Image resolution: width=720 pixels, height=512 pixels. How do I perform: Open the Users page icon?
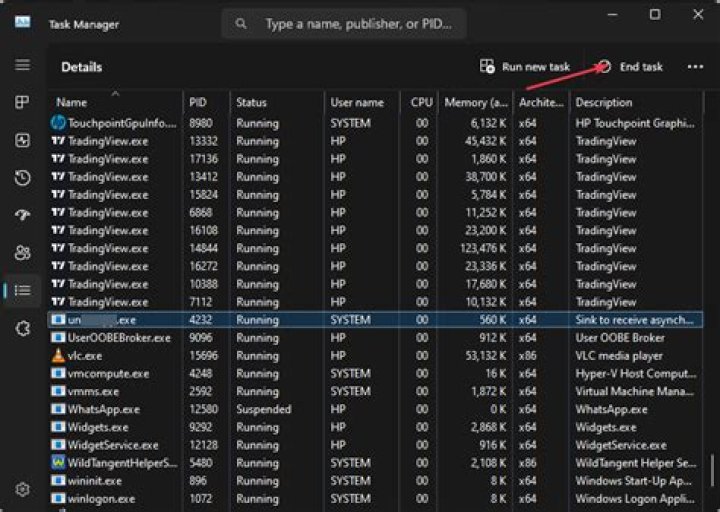[x=22, y=253]
